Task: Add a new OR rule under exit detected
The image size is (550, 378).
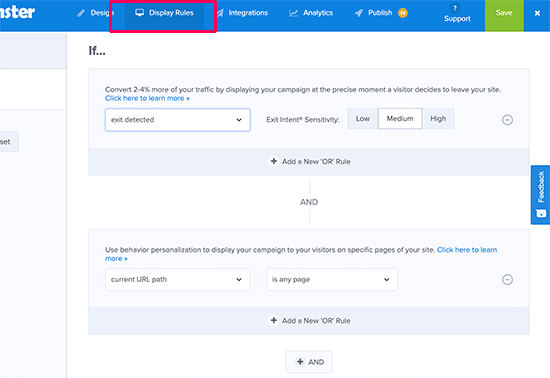Action: click(x=309, y=161)
